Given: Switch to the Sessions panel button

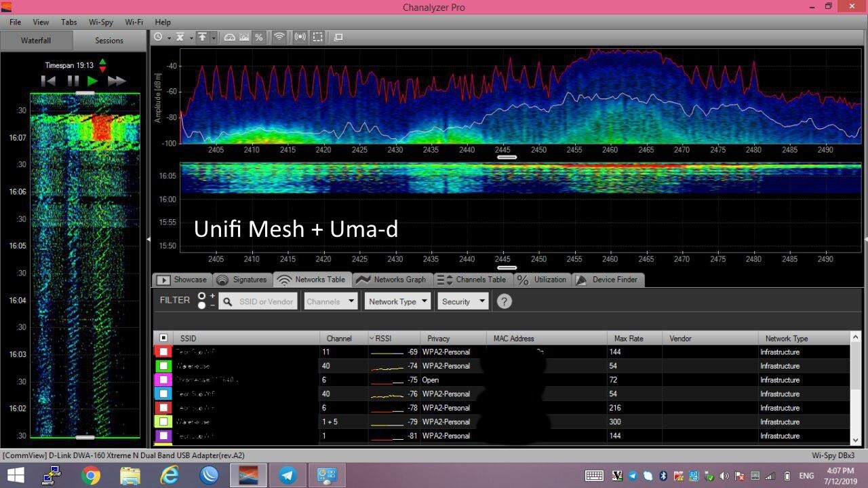Looking at the screenshot, I should (x=109, y=41).
